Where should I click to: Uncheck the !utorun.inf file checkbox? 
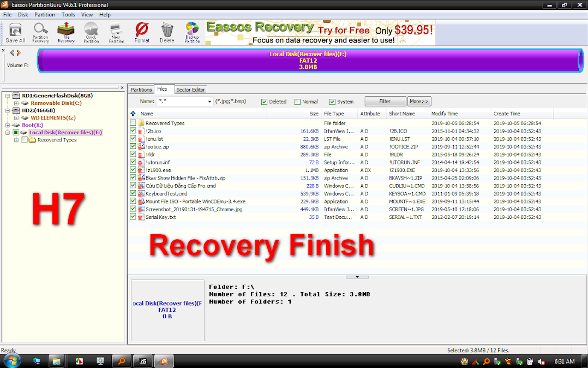(x=133, y=162)
